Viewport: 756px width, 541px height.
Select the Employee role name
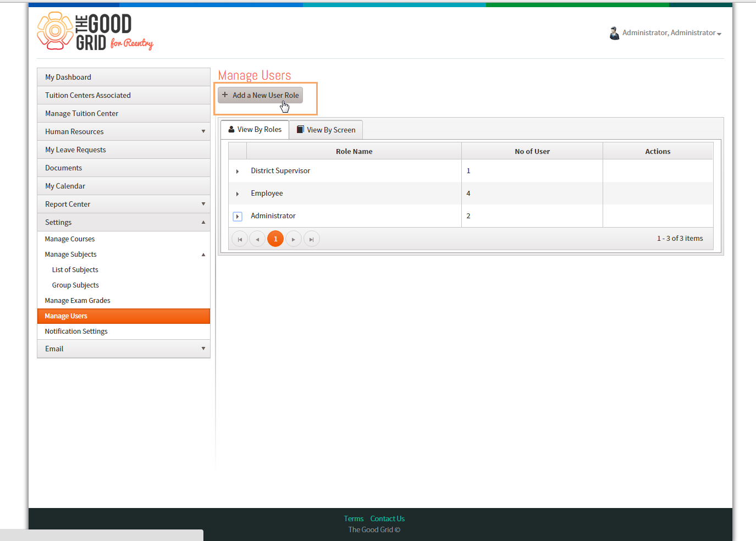click(267, 194)
